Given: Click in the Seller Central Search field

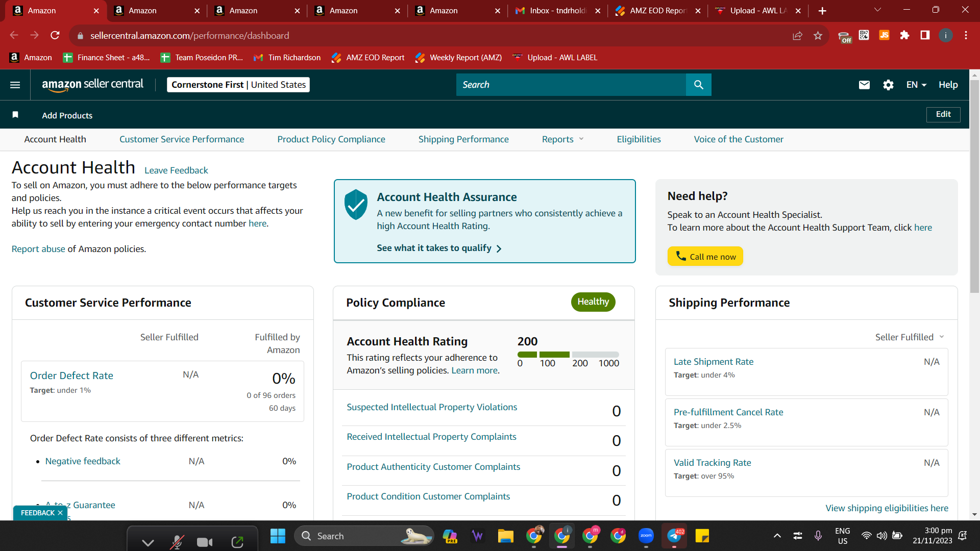Looking at the screenshot, I should click(571, 85).
